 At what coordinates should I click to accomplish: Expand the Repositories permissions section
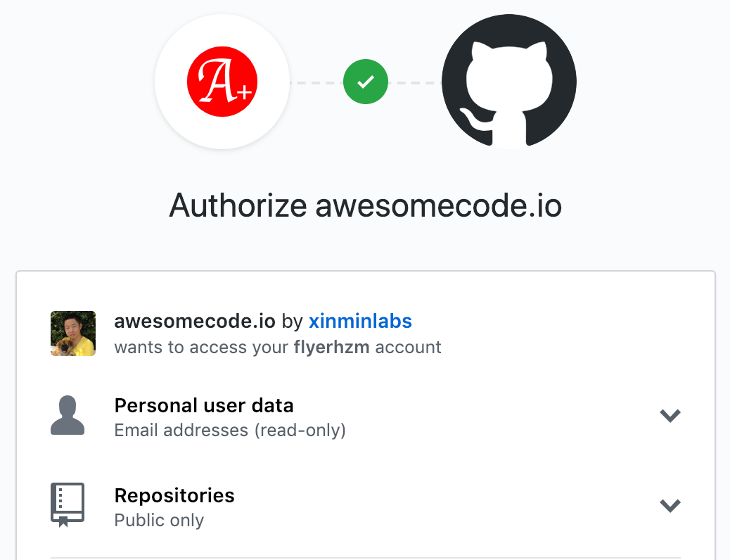click(x=670, y=506)
